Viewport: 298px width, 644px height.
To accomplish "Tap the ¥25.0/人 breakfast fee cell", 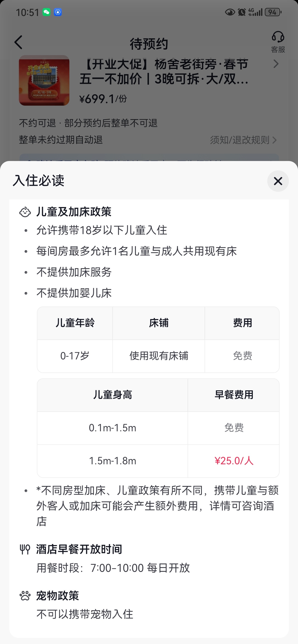I will click(x=234, y=461).
